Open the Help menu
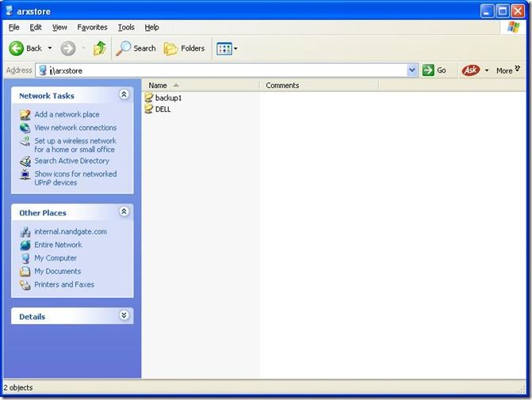Viewport: 532px width, 400px height. (151, 27)
